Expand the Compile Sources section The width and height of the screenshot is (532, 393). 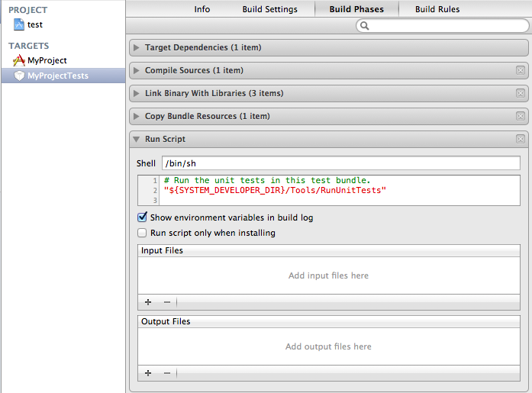point(137,70)
